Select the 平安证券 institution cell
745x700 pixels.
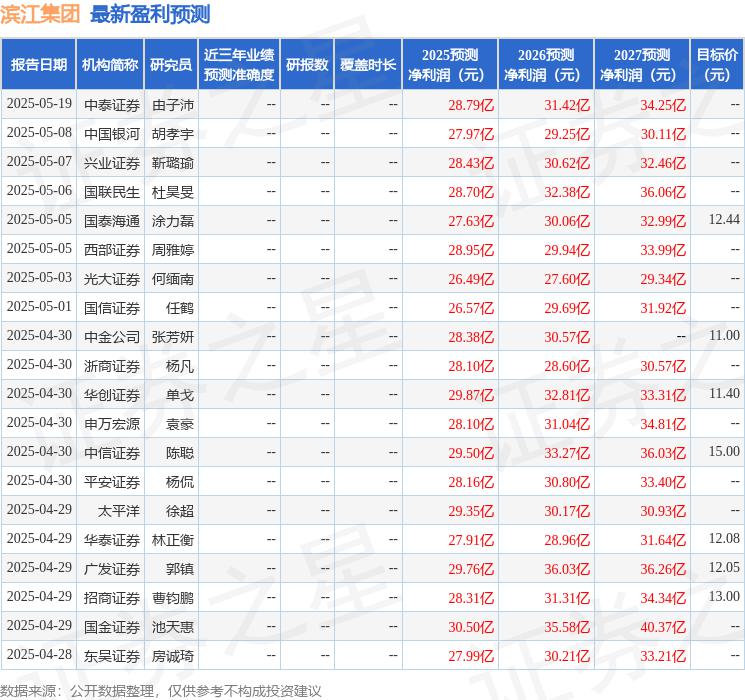pyautogui.click(x=112, y=482)
